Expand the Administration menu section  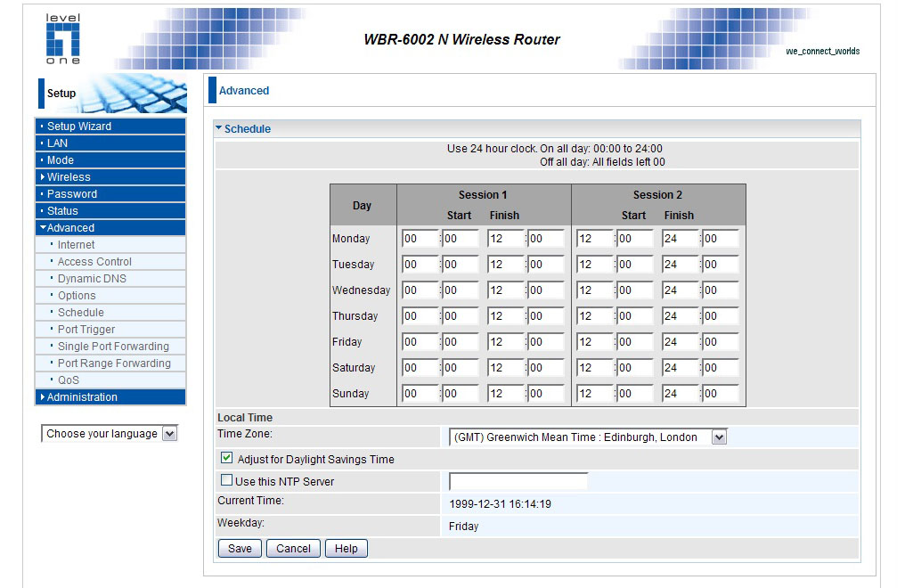(x=110, y=397)
